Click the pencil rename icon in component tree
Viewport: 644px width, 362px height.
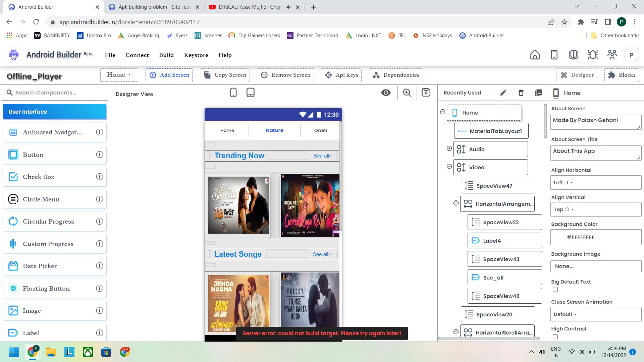click(x=503, y=93)
